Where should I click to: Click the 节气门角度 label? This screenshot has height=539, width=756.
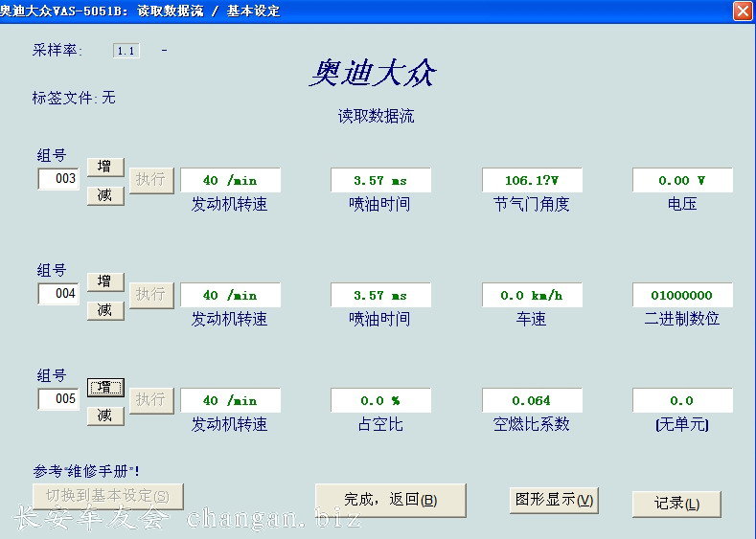point(532,204)
